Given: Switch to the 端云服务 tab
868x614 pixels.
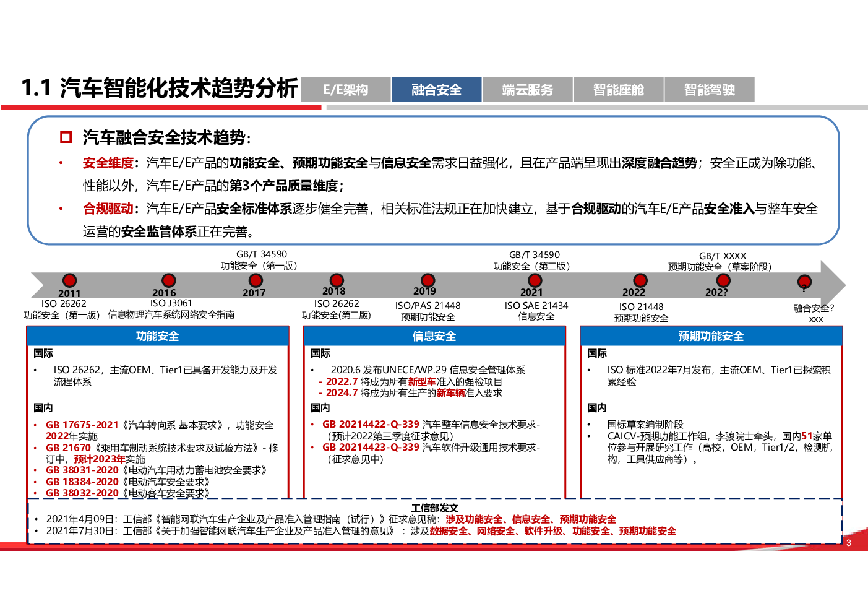Looking at the screenshot, I should [x=528, y=90].
